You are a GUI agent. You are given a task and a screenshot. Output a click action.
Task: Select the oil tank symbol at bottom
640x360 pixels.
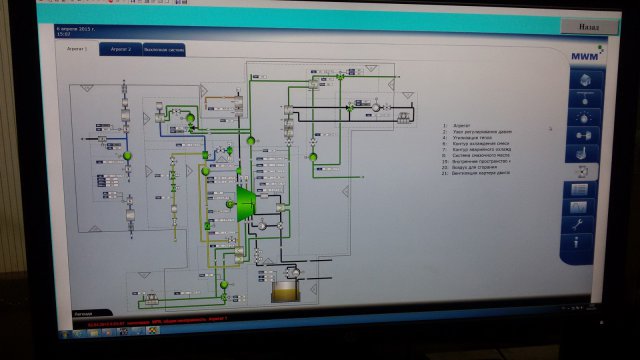(x=286, y=292)
